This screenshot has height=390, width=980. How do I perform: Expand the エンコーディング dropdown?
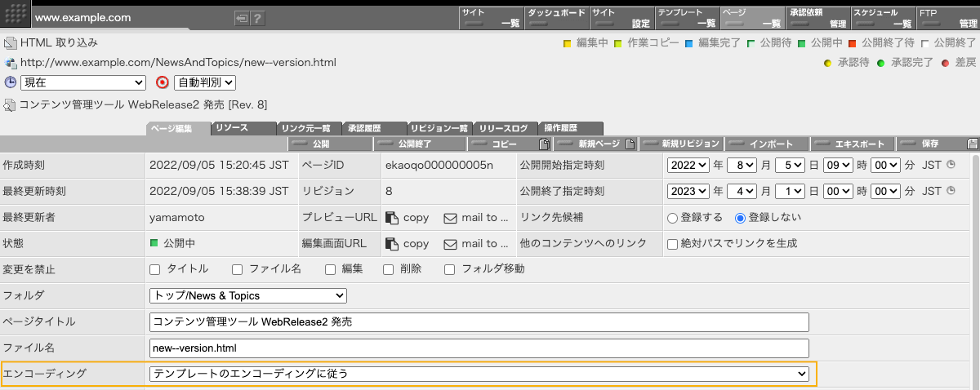point(479,374)
